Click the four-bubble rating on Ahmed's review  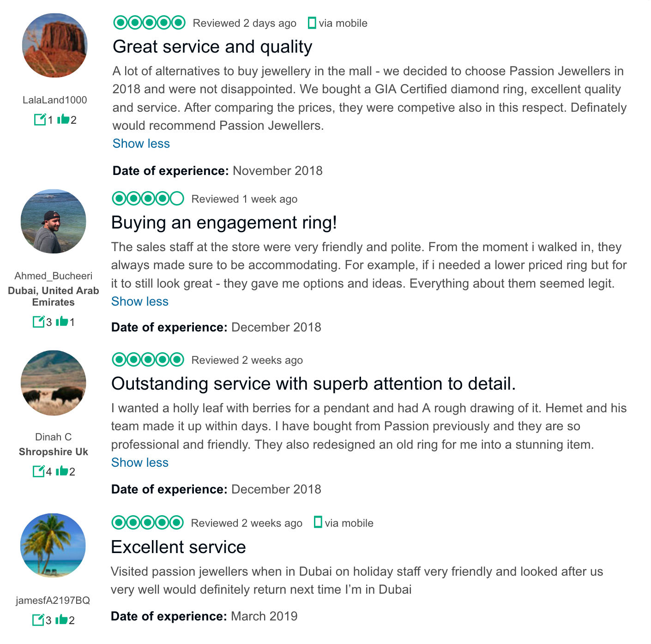(148, 199)
